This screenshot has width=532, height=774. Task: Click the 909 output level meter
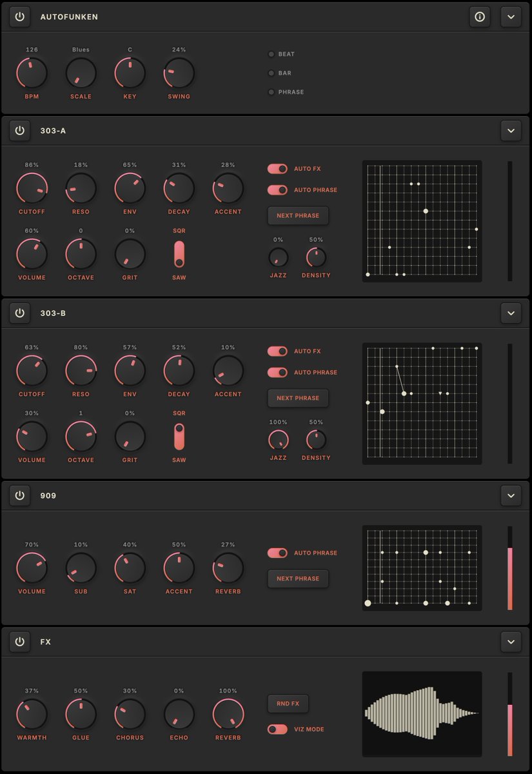tap(510, 568)
